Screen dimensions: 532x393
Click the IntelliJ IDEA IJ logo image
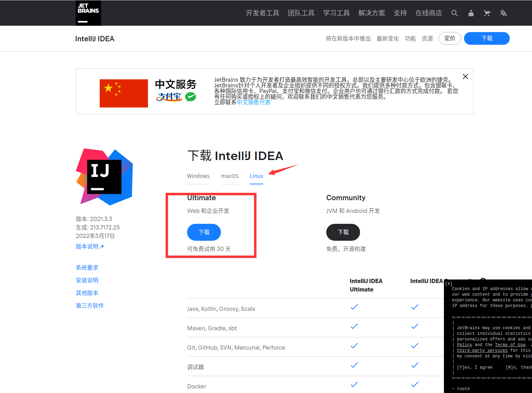point(104,177)
